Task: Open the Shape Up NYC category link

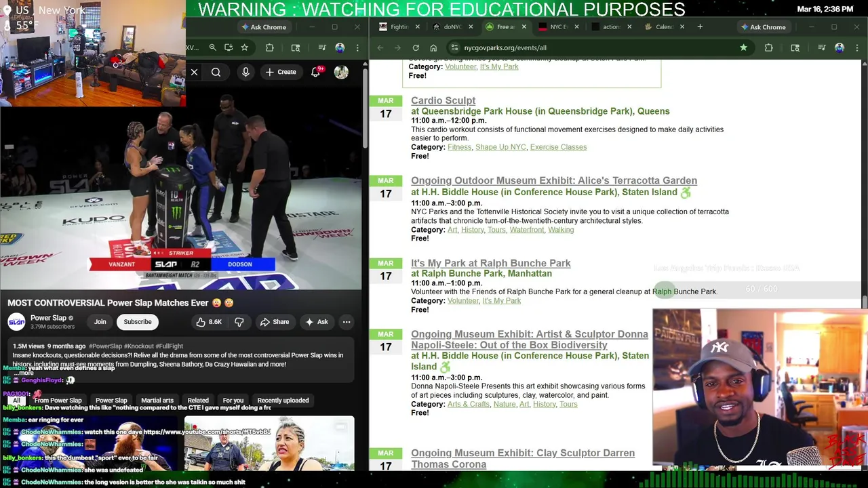Action: coord(500,147)
